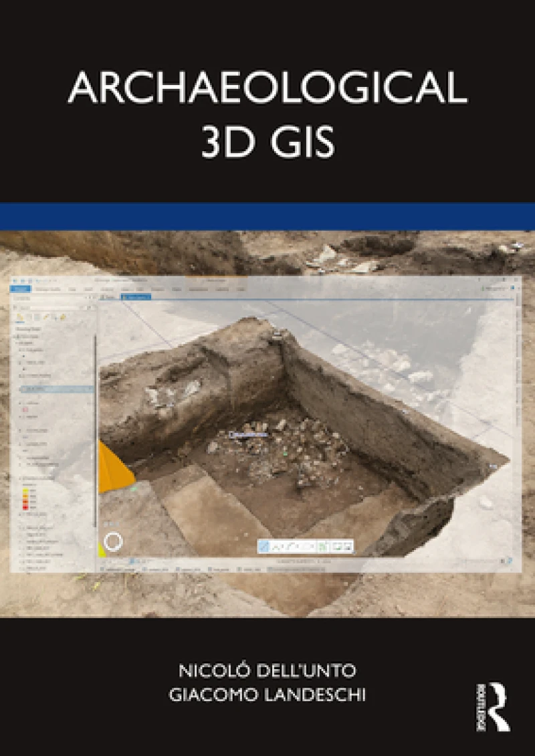Select the List By Drawing Order icon in Contents
535x756 pixels.
tap(17, 316)
